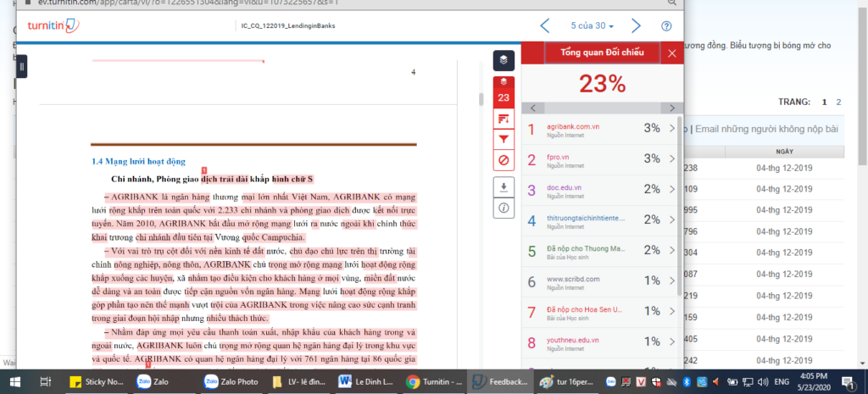The image size is (868, 394).
Task: Open the dark layers panel icon
Action: click(504, 60)
